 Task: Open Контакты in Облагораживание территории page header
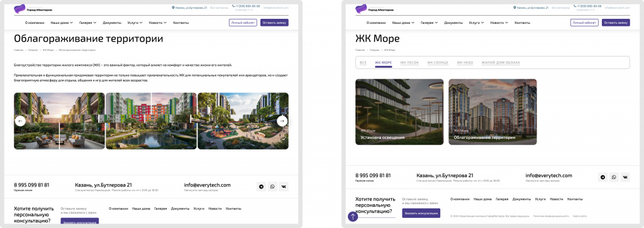(181, 23)
